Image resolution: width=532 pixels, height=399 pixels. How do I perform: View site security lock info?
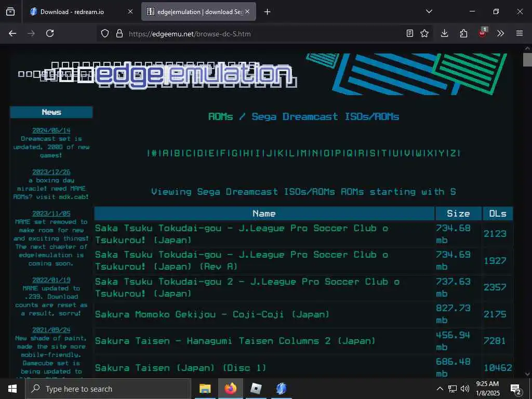coord(119,34)
